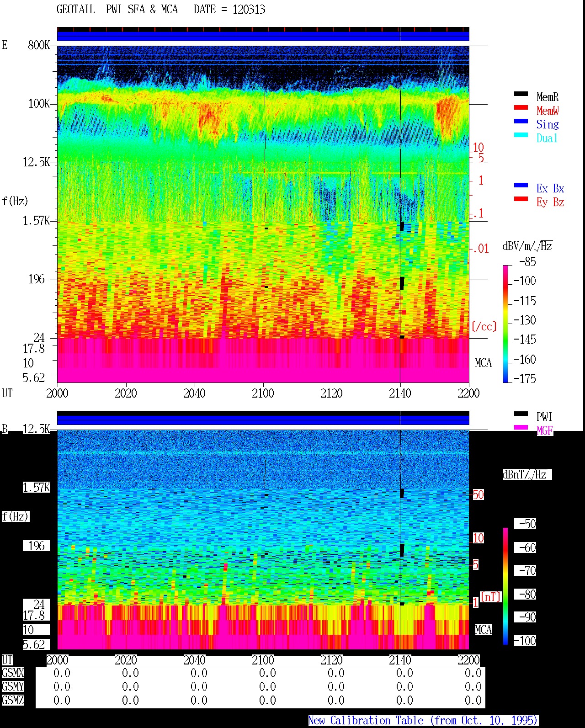The image size is (585, 728).
Task: Click the 2100 tick on upper time axis
Action: 263,393
